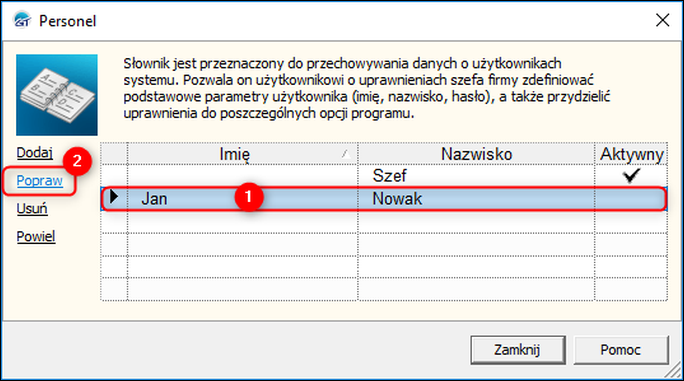The image size is (684, 381).
Task: Choose Usuń to delete the user
Action: pos(32,209)
